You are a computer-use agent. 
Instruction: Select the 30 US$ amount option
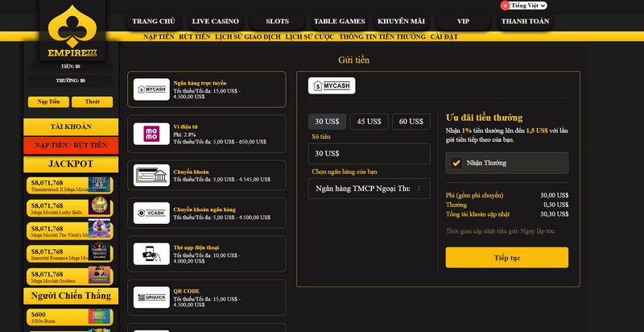click(327, 121)
